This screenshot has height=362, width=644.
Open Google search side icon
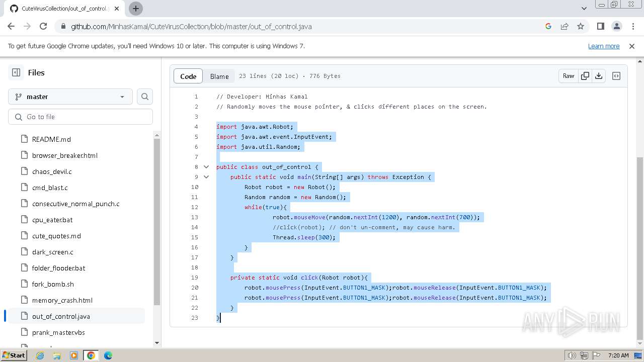click(x=548, y=26)
